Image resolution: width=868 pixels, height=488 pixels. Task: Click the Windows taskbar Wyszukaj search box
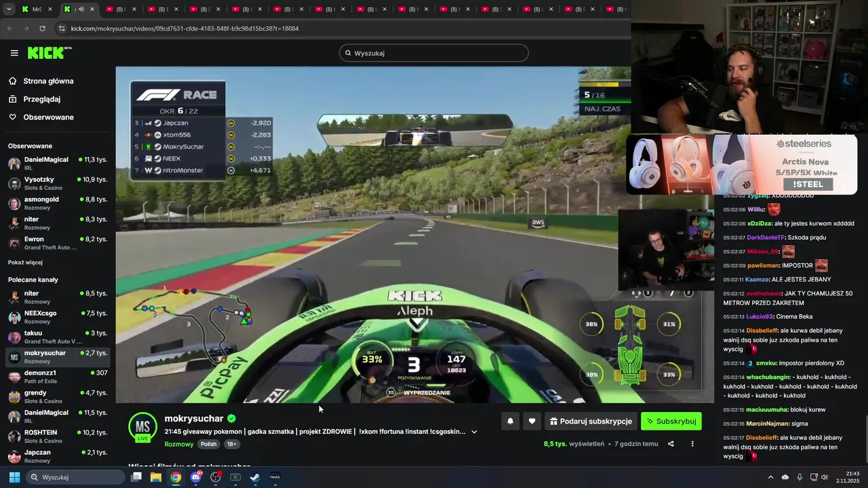[75, 477]
